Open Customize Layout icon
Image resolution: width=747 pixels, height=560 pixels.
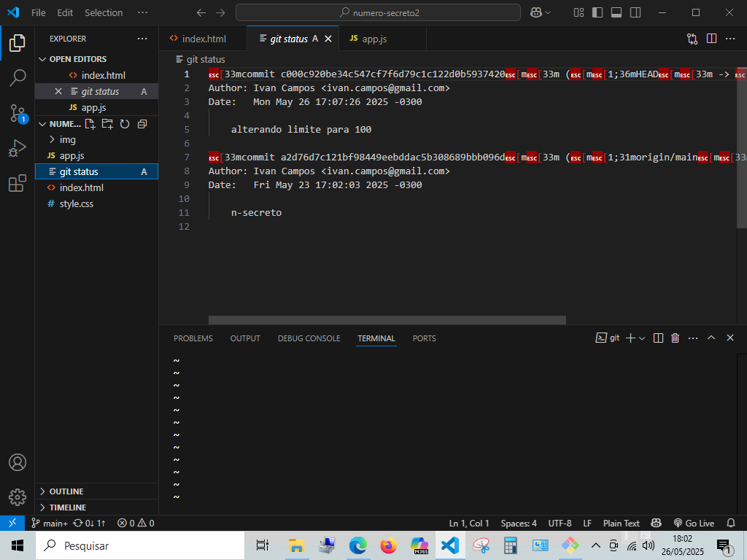point(578,13)
